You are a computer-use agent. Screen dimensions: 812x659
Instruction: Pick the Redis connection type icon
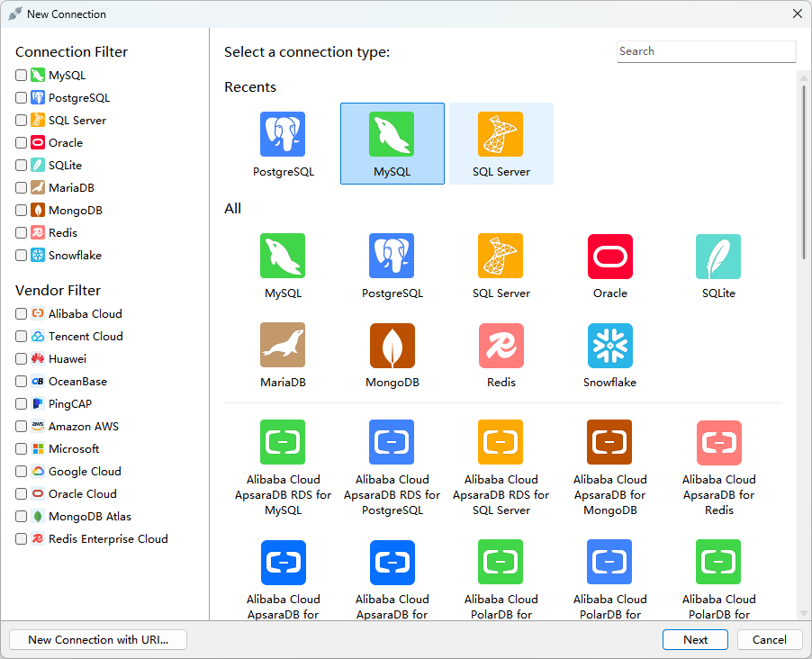(x=501, y=346)
